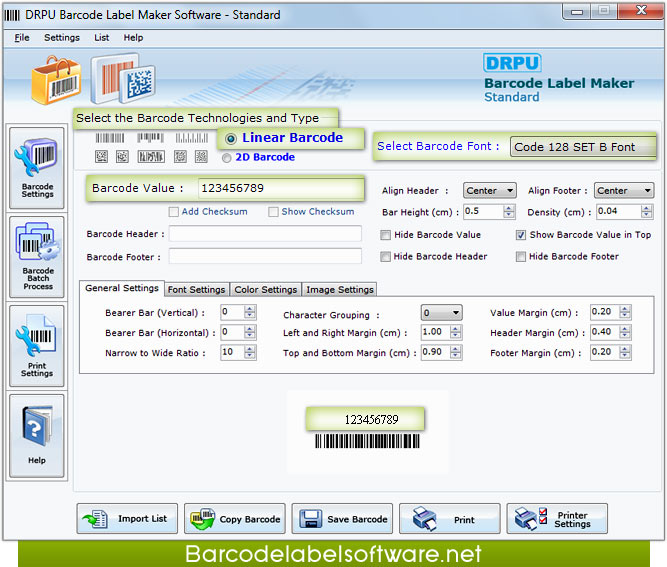Click the Barcode Footer text field
Image resolution: width=667 pixels, height=567 pixels.
pos(265,256)
